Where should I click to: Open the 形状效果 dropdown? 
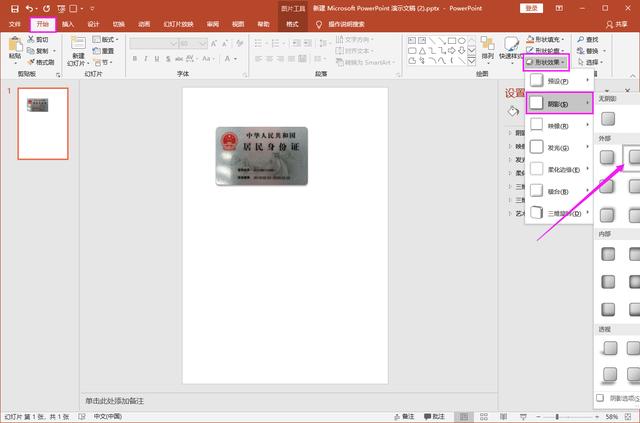[548, 63]
